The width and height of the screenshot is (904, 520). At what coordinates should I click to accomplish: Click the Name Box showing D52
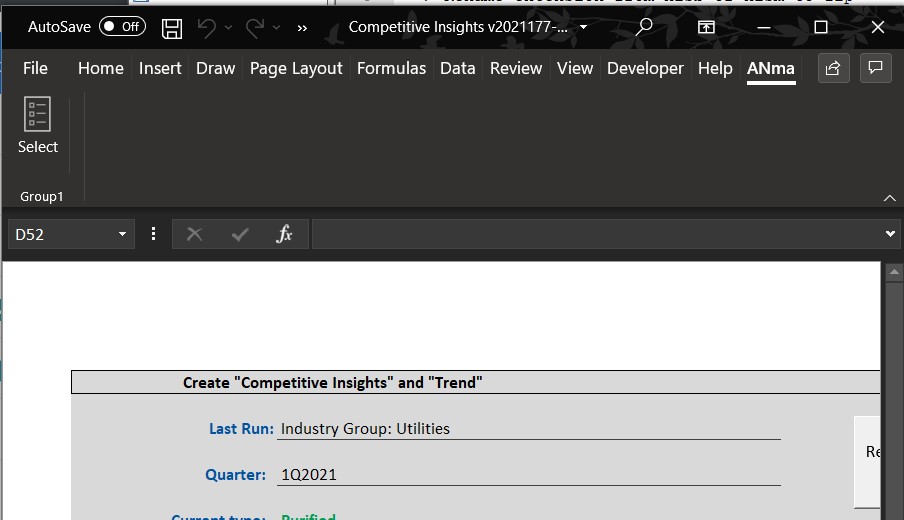(x=60, y=234)
